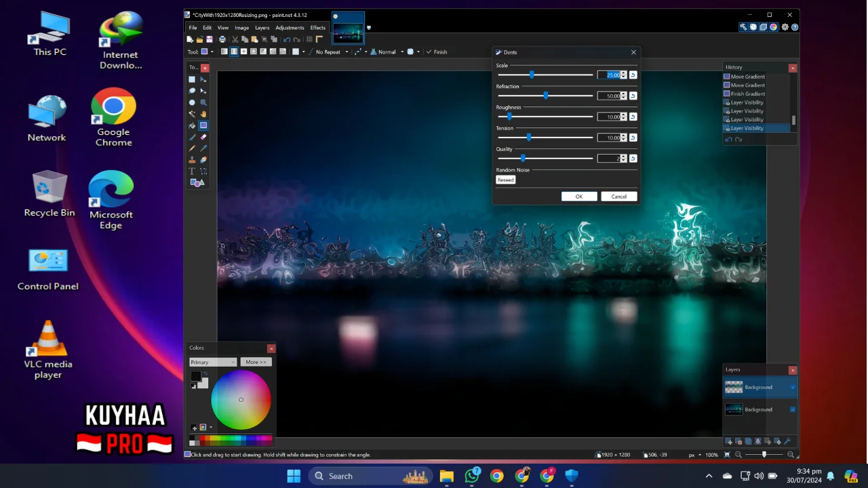Add a new layer in Layers panel
868x488 pixels.
[x=728, y=441]
